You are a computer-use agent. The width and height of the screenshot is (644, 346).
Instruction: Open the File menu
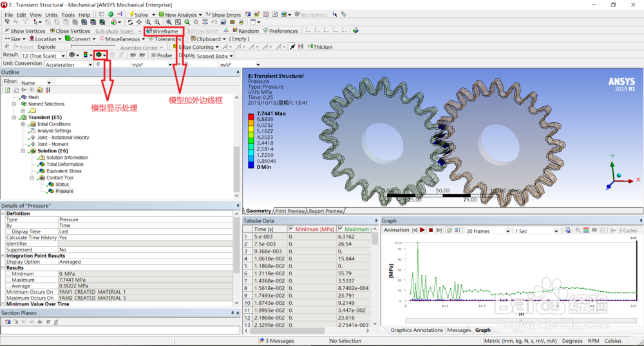click(x=8, y=14)
